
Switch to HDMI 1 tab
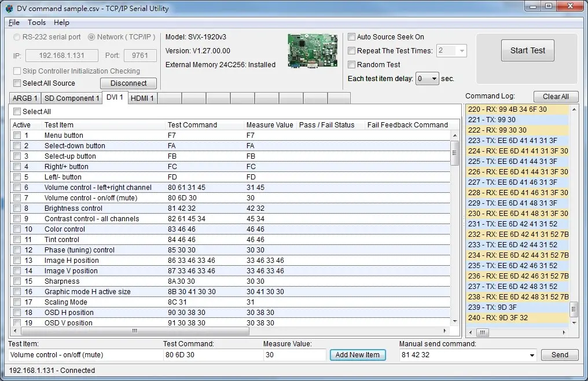coord(142,98)
